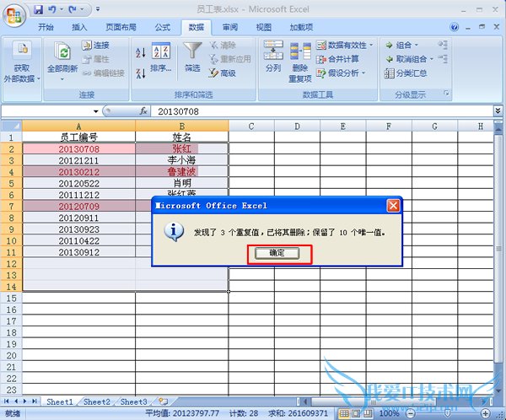Close the Microsoft Office Excel dialog
The height and width of the screenshot is (420, 506).
pos(393,205)
